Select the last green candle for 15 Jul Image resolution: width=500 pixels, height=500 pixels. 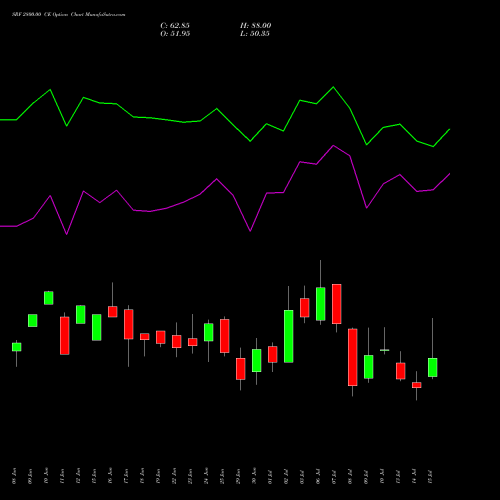(x=433, y=367)
